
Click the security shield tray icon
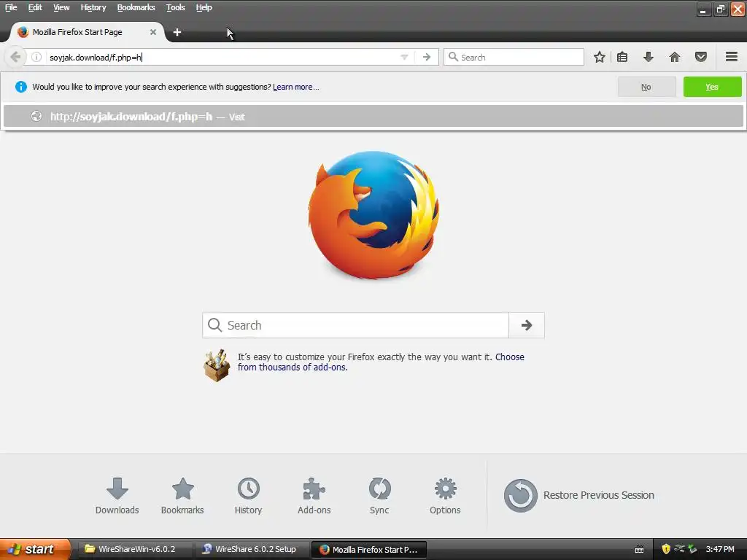click(666, 549)
